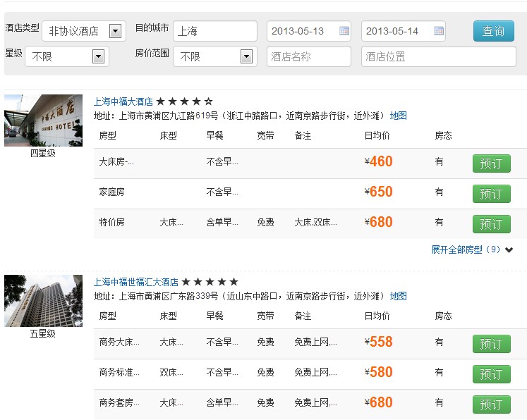Focus the hotel name 酒店名称 field
The height and width of the screenshot is (420, 527).
pyautogui.click(x=308, y=56)
